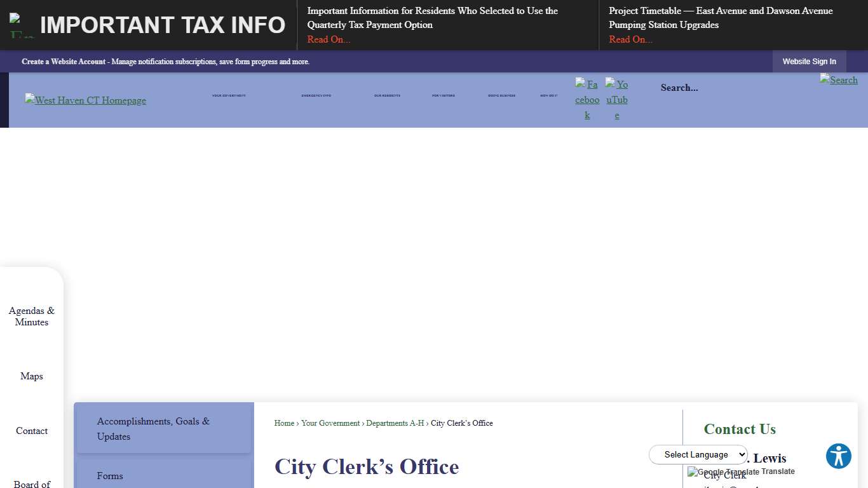This screenshot has width=868, height=488.
Task: Click in the Search input field
Action: (731, 88)
